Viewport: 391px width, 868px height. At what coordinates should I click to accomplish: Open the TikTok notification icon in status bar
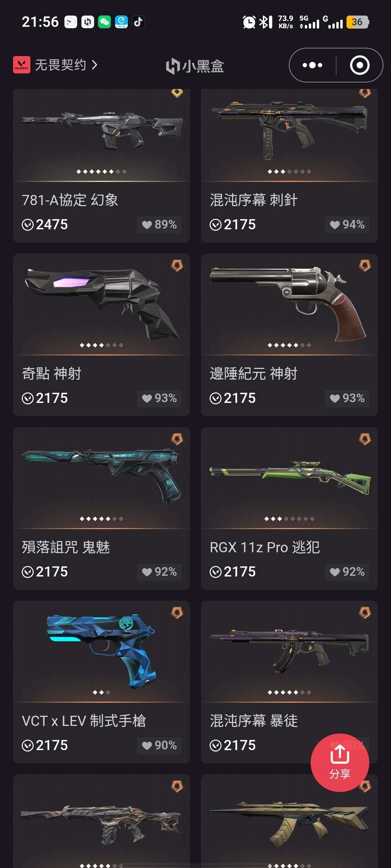(x=138, y=22)
